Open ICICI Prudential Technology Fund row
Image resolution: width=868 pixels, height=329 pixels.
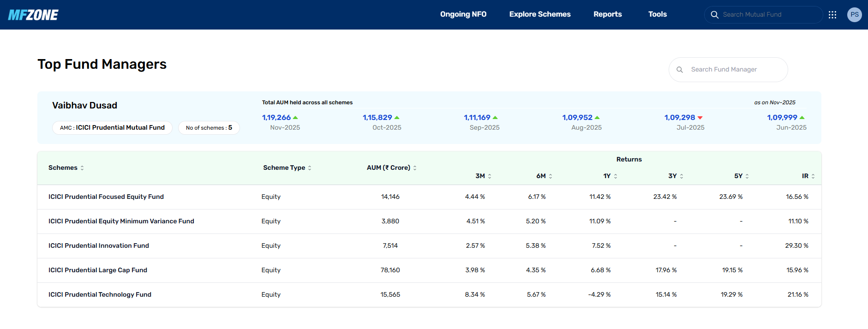coord(429,294)
